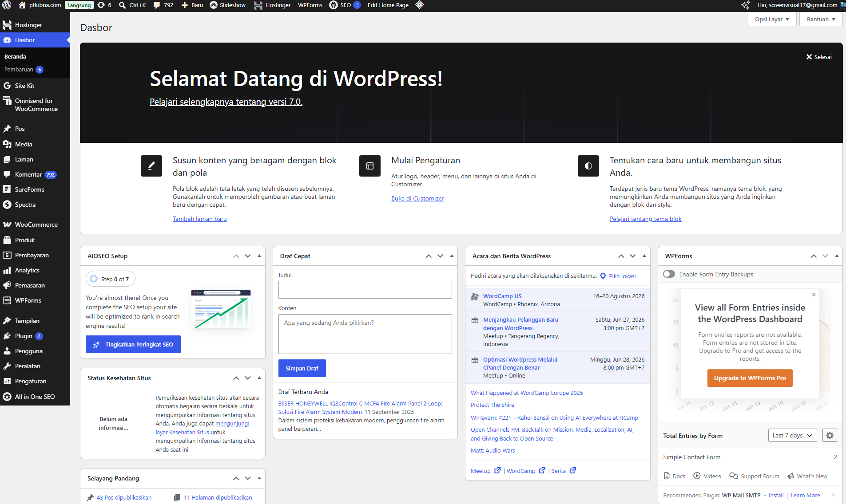Open the Last 7 days dropdown
846x504 pixels.
[792, 435]
